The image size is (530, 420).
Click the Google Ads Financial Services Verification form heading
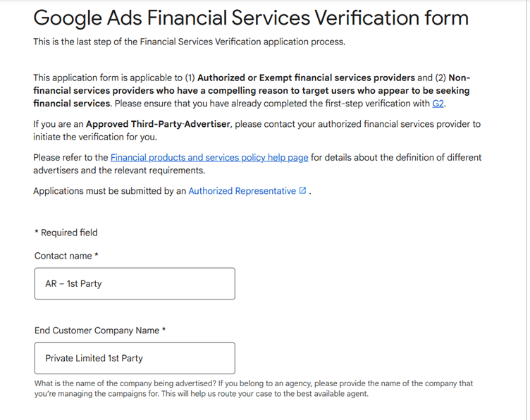tap(251, 18)
